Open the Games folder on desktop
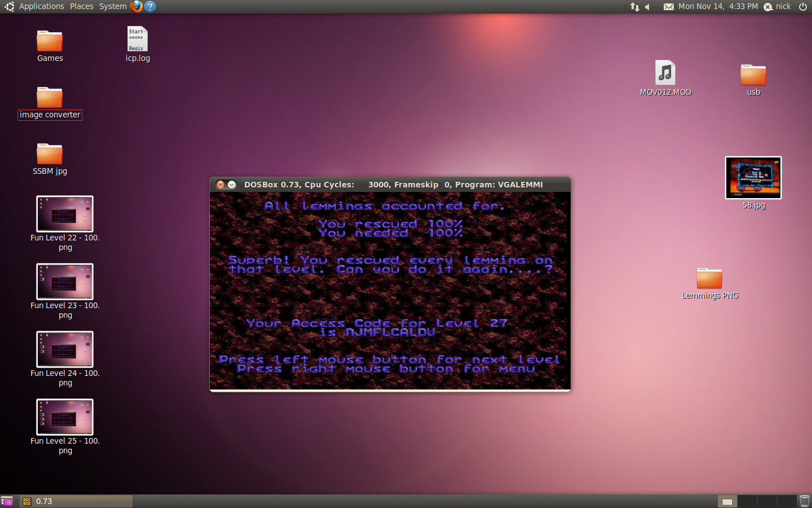 coord(50,42)
